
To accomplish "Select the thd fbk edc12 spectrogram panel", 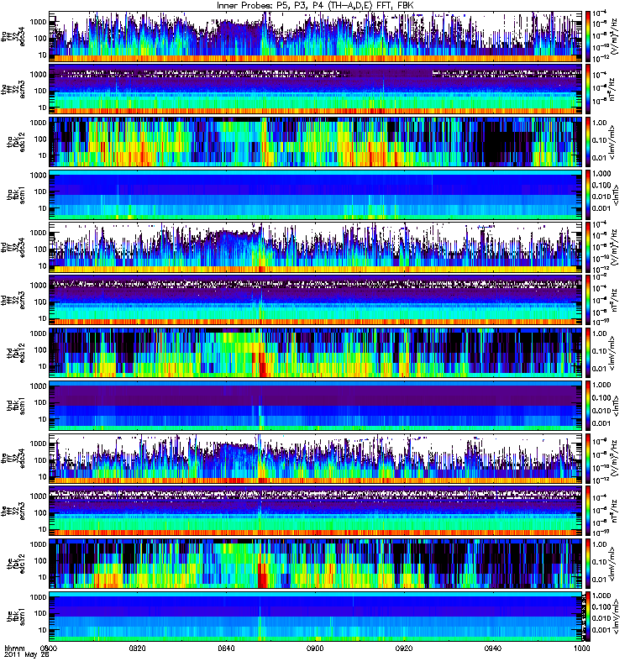I will pyautogui.click(x=316, y=353).
